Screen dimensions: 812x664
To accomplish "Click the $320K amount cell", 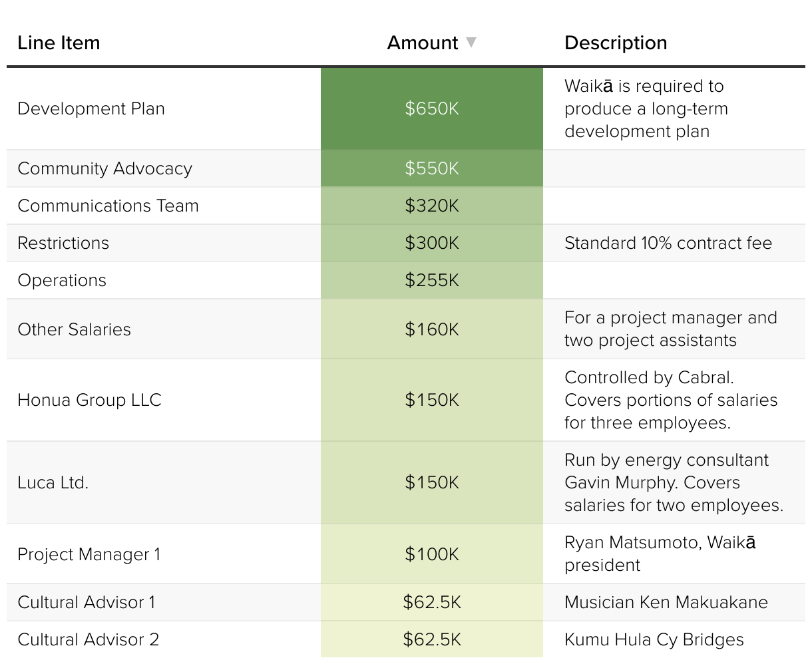I will (x=431, y=206).
